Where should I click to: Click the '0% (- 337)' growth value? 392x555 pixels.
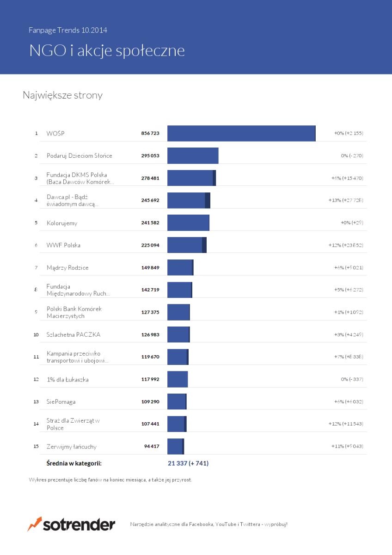click(352, 380)
